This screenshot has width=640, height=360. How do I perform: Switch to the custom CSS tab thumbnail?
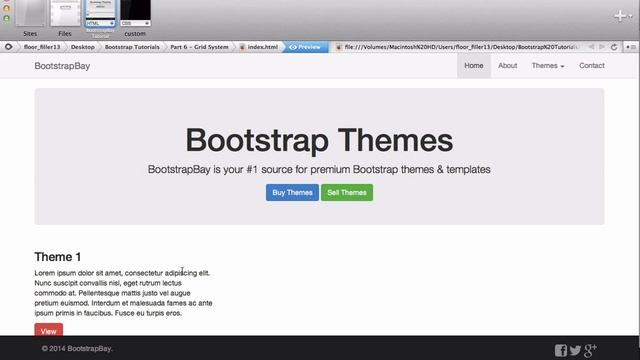(135, 13)
